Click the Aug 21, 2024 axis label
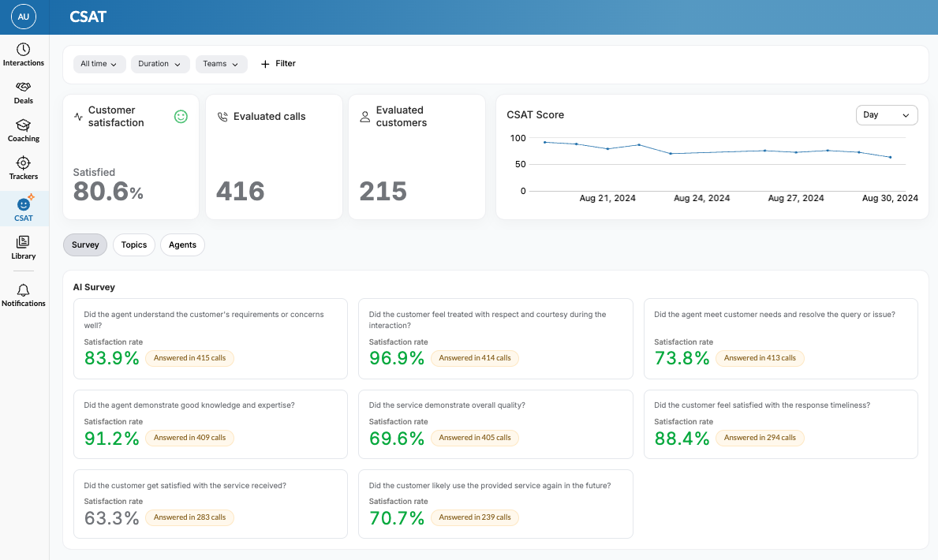 tap(607, 198)
